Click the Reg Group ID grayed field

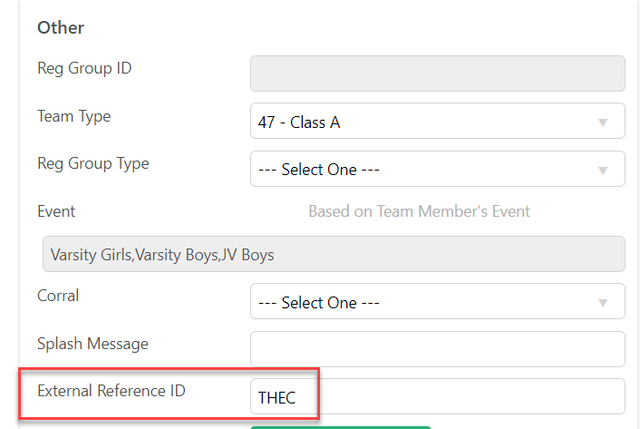point(438,73)
